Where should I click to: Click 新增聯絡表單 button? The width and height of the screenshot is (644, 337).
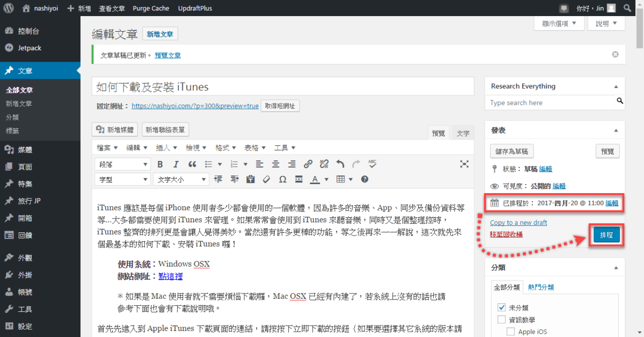165,129
